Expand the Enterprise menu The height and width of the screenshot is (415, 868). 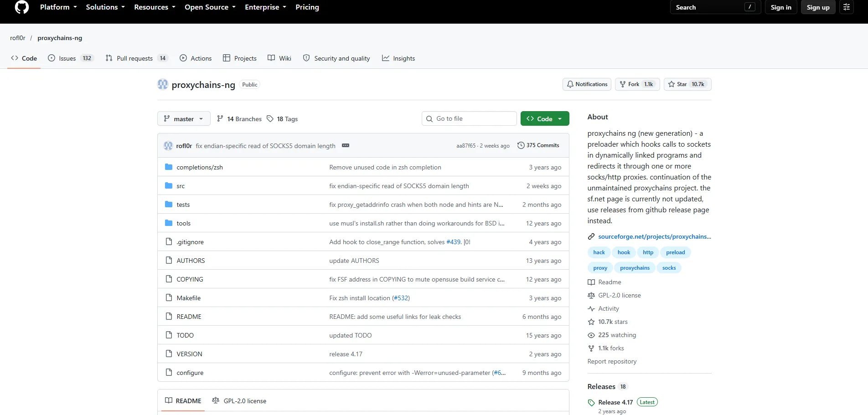265,7
